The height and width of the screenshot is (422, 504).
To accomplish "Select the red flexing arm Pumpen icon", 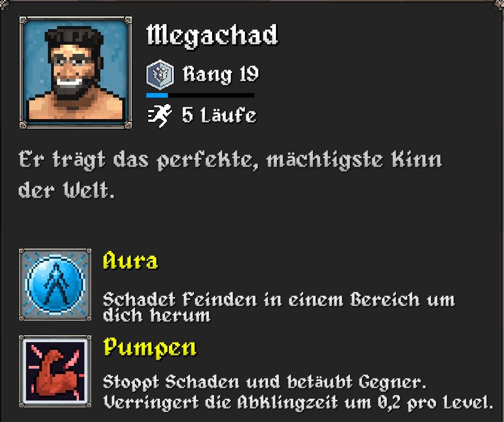I will click(55, 371).
